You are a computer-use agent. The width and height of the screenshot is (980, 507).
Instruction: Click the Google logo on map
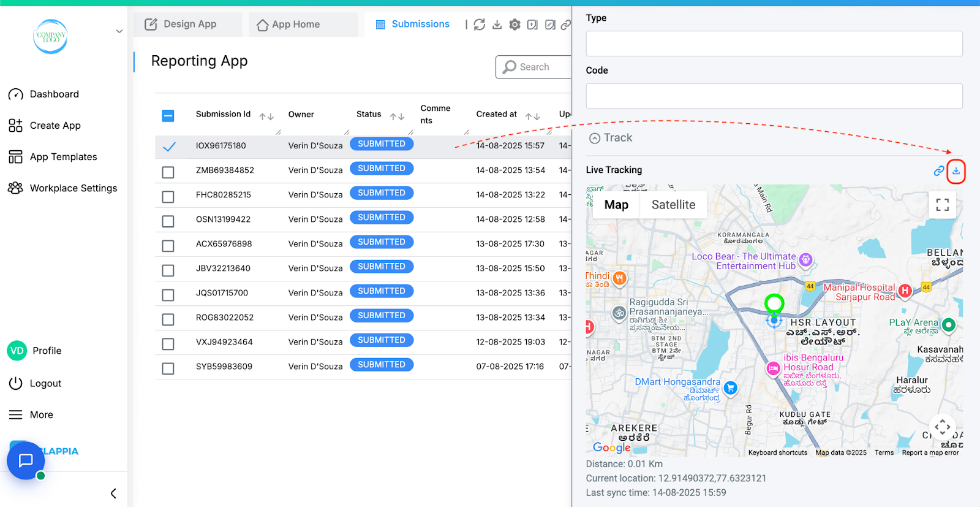(x=612, y=448)
